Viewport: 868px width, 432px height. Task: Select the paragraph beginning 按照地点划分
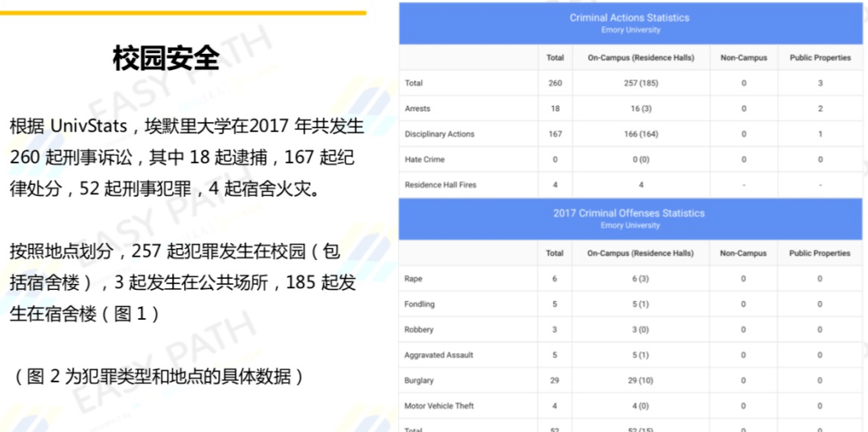(x=182, y=283)
